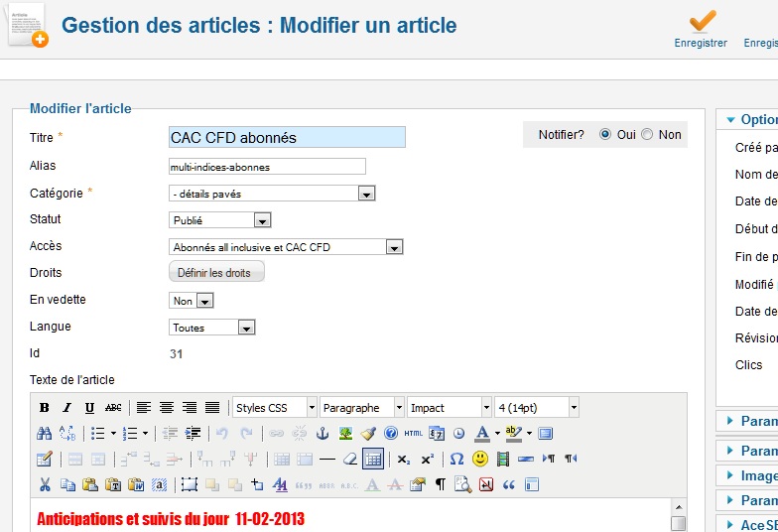Choose text color with the A icon

481,434
